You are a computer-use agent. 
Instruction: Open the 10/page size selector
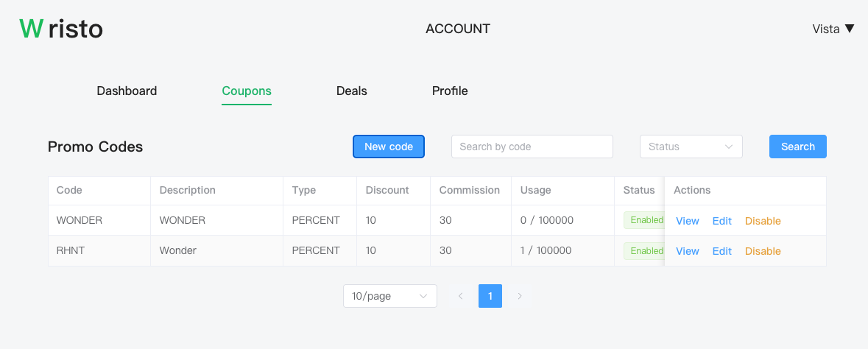[389, 296]
